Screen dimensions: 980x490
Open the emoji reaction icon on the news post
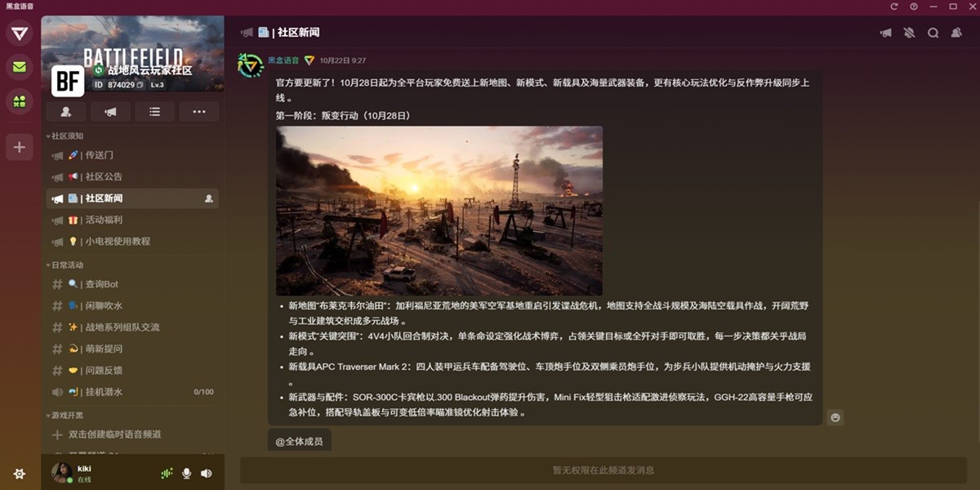pyautogui.click(x=834, y=417)
